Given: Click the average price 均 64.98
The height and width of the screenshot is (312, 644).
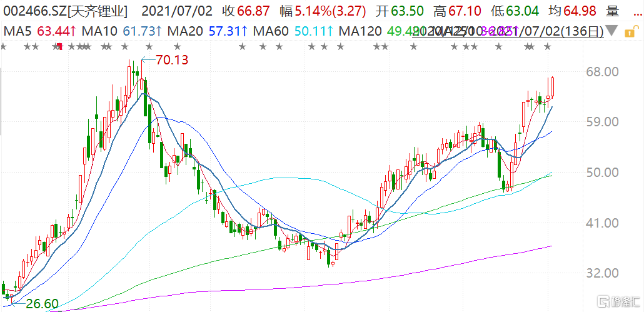Looking at the screenshot, I should tap(574, 11).
